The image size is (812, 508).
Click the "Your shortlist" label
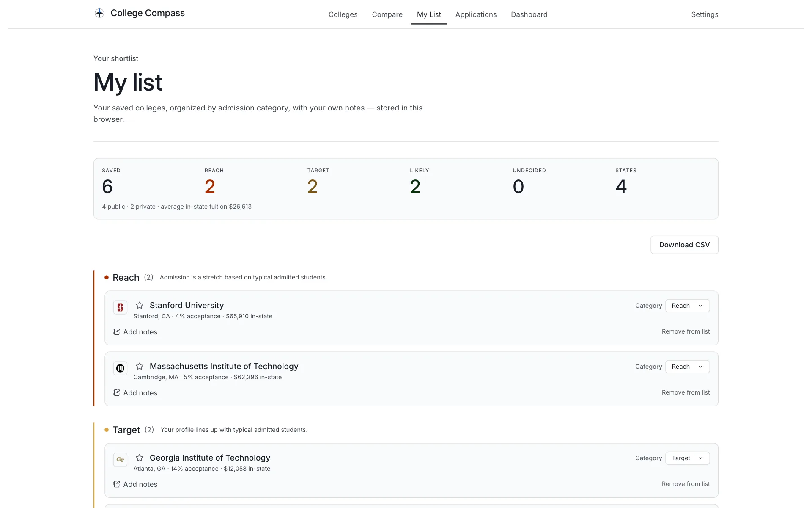point(116,58)
